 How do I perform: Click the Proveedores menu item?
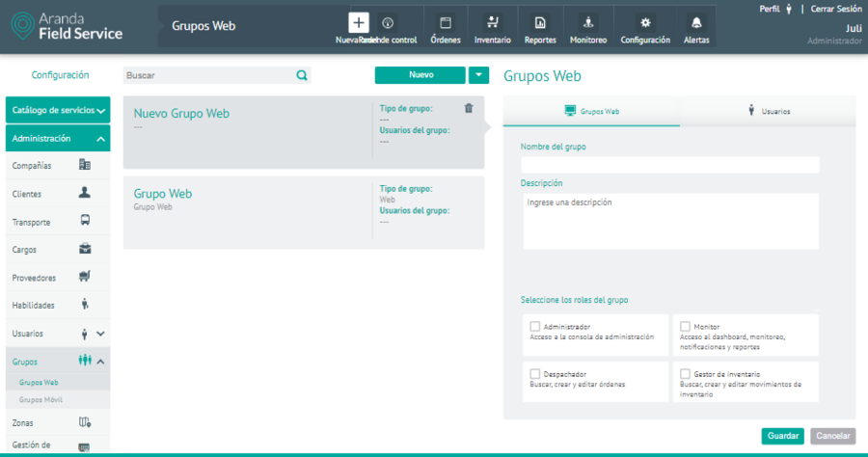[58, 277]
